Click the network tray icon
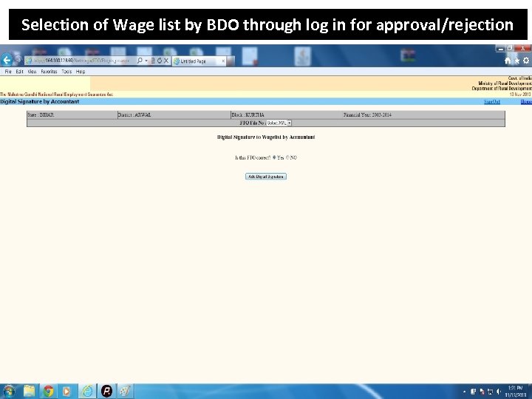Image resolution: width=532 pixels, height=399 pixels. (x=490, y=392)
